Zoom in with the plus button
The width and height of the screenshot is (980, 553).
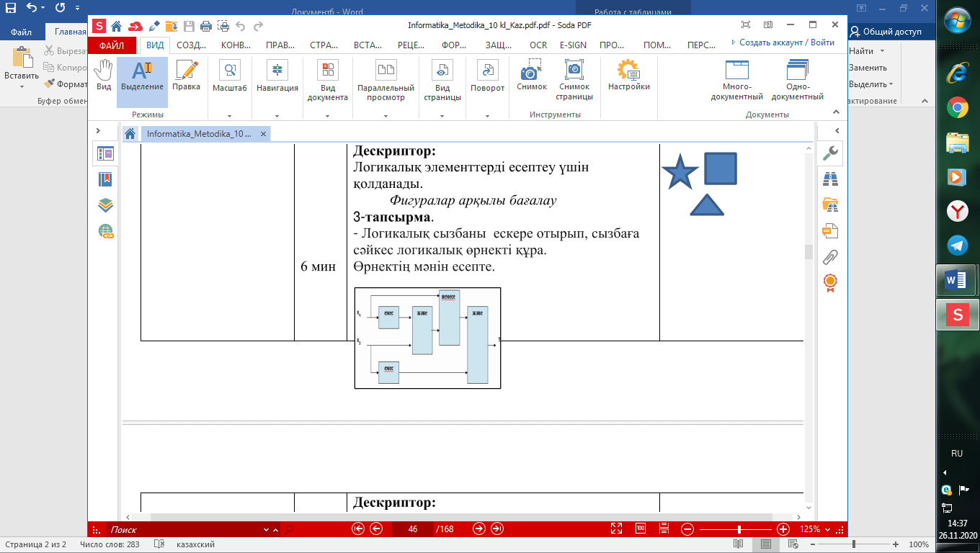(x=783, y=529)
